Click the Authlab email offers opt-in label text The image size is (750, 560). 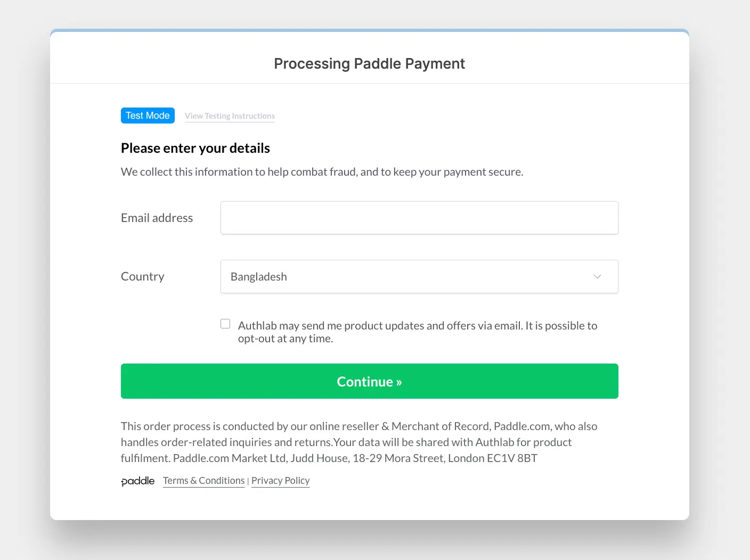418,332
